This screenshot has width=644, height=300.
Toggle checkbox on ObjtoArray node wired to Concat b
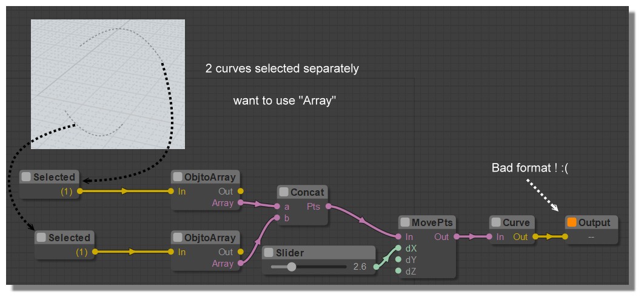pos(178,238)
